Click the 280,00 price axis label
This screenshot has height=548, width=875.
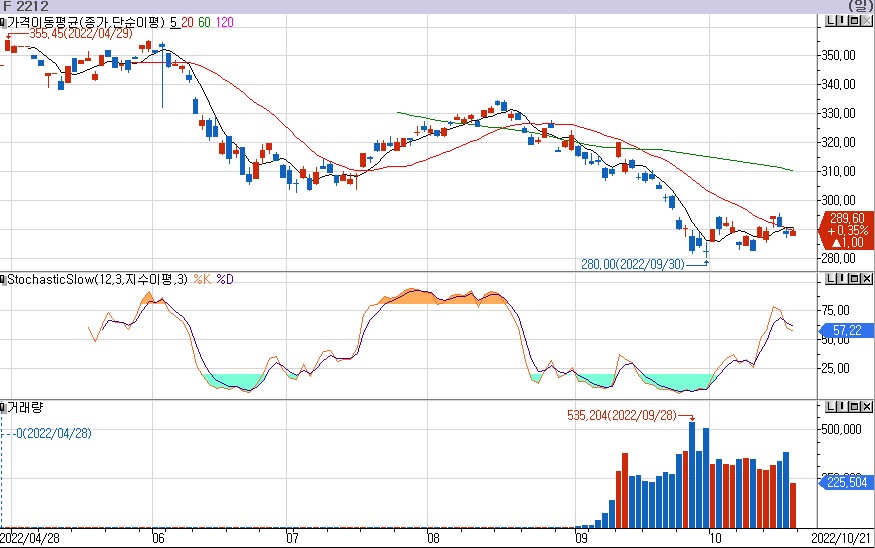pyautogui.click(x=839, y=258)
